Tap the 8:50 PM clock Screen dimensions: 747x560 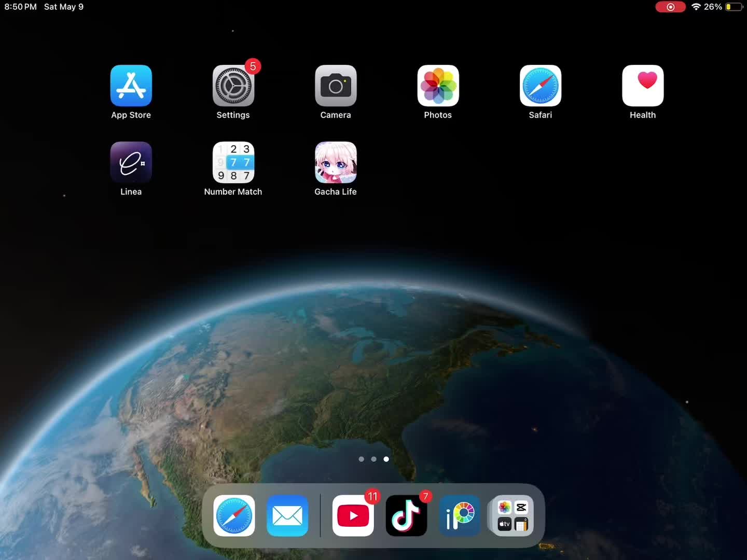[21, 7]
